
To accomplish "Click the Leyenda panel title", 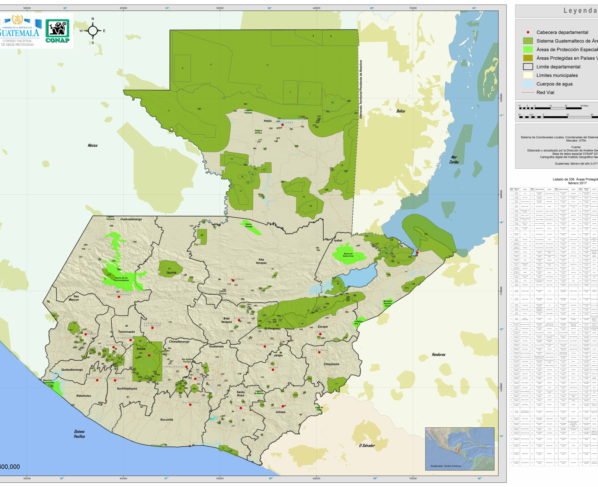I will (580, 11).
